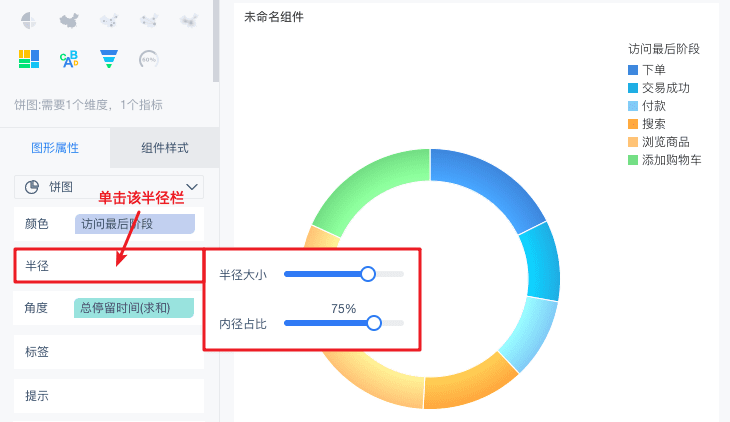Screen dimensions: 730x422
Task: Open the 半径 settings row
Action: pos(109,265)
